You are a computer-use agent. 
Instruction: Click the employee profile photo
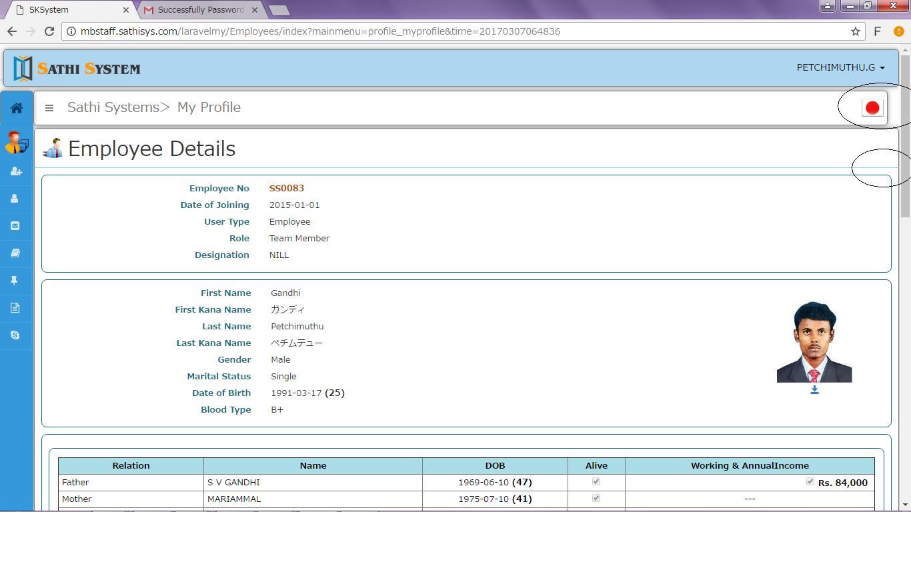tap(814, 343)
